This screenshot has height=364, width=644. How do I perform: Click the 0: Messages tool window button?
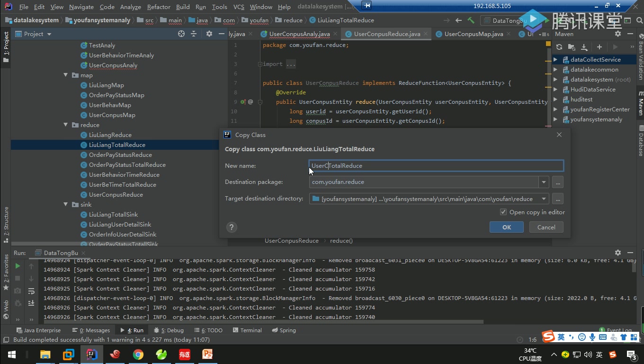[91, 330]
